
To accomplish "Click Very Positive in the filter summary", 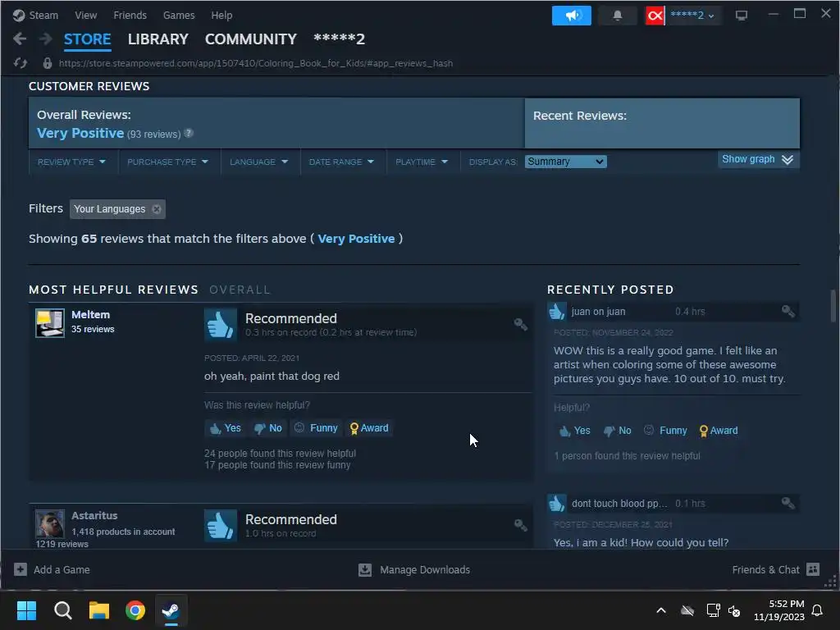I will point(356,239).
